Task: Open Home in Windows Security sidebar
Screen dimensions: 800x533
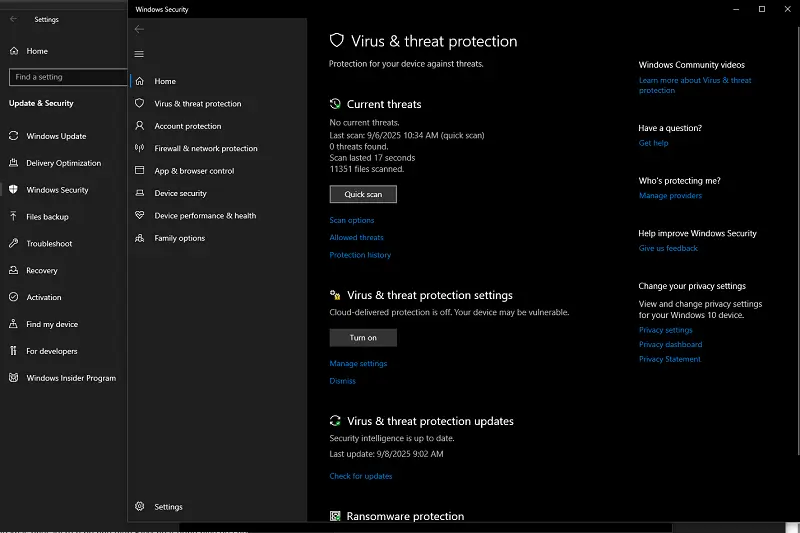Action: tap(217, 81)
